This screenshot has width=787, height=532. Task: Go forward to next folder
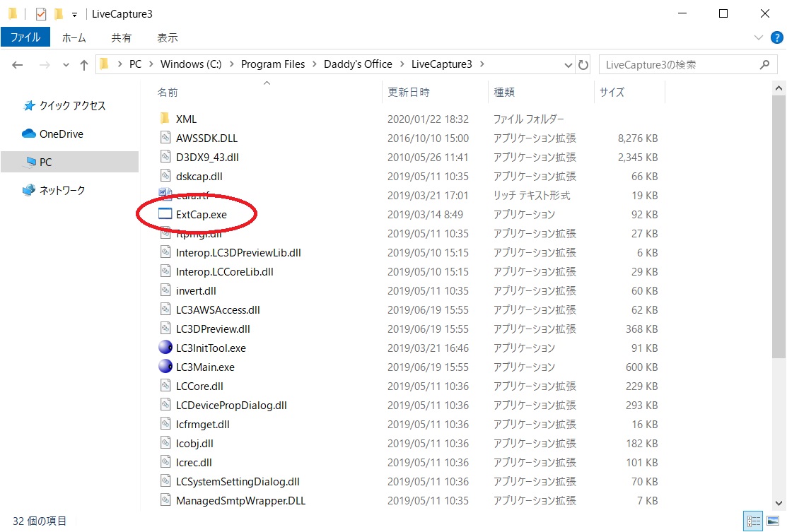pos(44,65)
